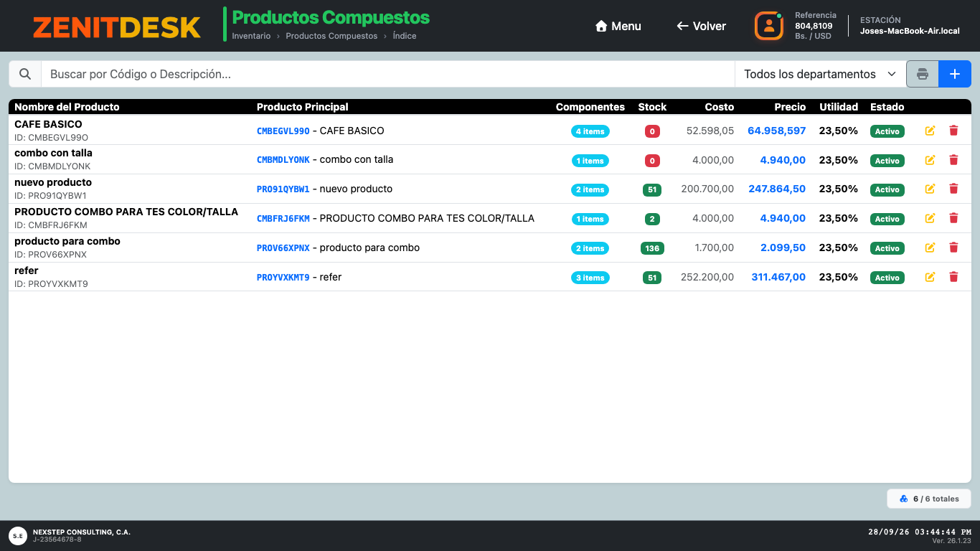
Task: Go back with the Volver button
Action: point(702,26)
